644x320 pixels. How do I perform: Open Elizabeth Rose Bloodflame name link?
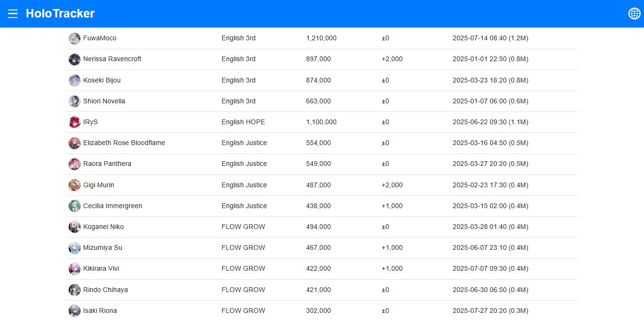pos(124,143)
